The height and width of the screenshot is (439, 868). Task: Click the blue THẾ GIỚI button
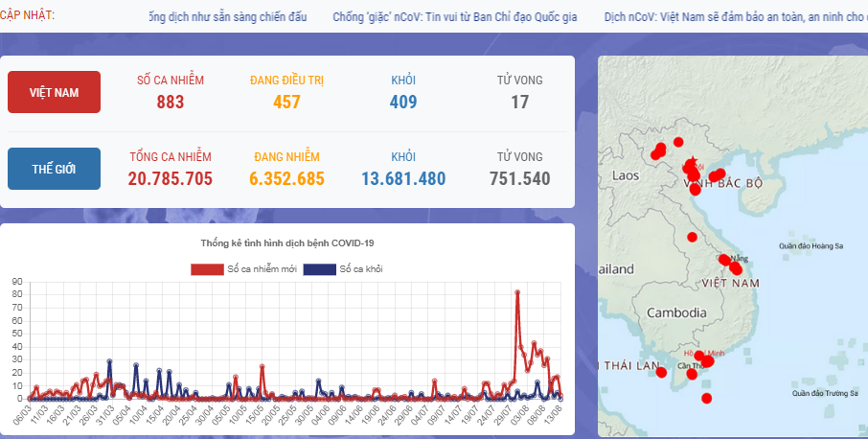point(54,169)
